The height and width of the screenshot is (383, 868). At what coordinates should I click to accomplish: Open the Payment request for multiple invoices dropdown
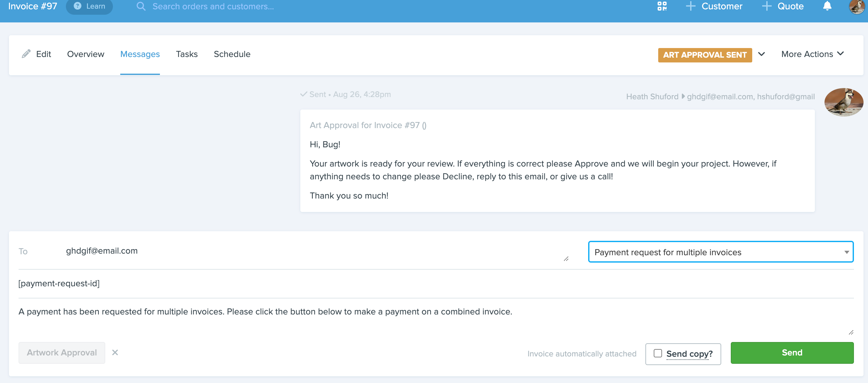721,252
